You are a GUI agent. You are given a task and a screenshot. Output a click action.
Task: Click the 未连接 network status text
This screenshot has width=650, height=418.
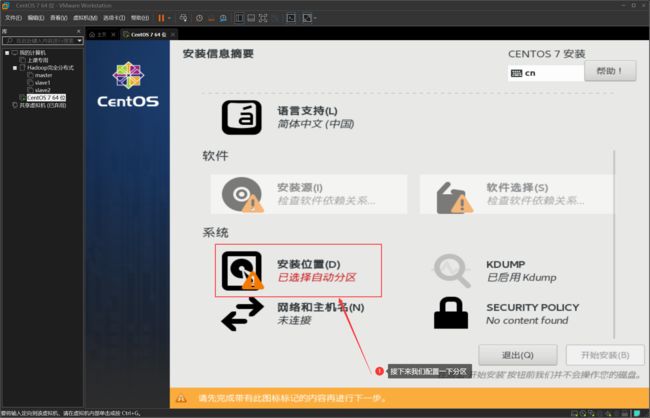tap(294, 321)
